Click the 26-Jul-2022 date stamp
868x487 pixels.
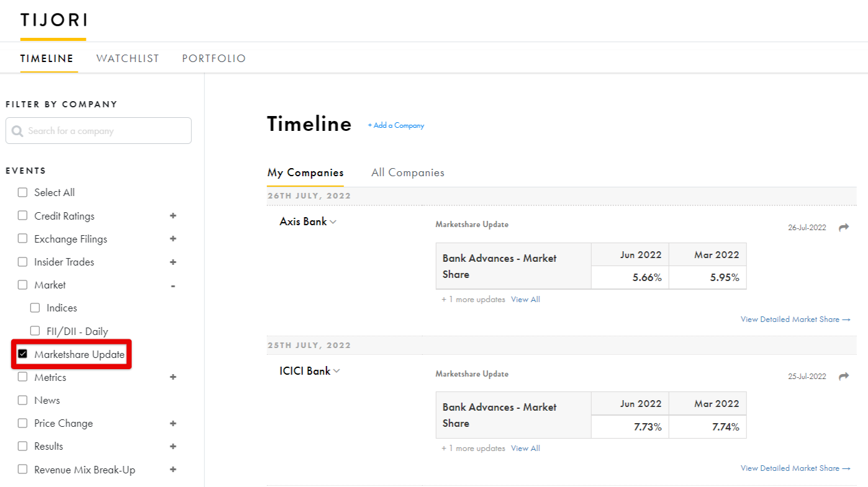pyautogui.click(x=807, y=228)
